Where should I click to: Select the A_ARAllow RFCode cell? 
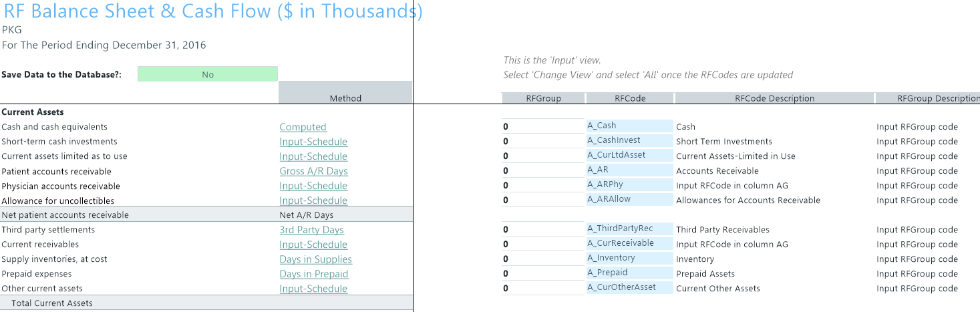coord(630,199)
